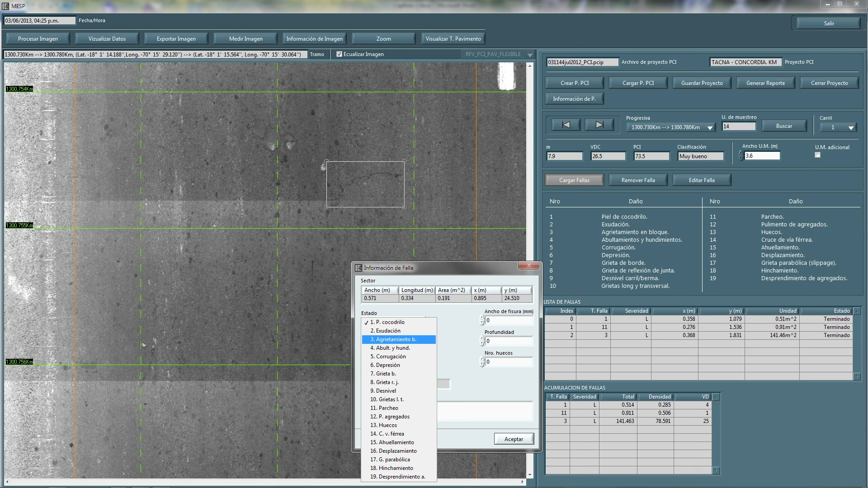Choose 7. Grieta b. option
Viewport: 868px width, 488px height.
[398, 374]
